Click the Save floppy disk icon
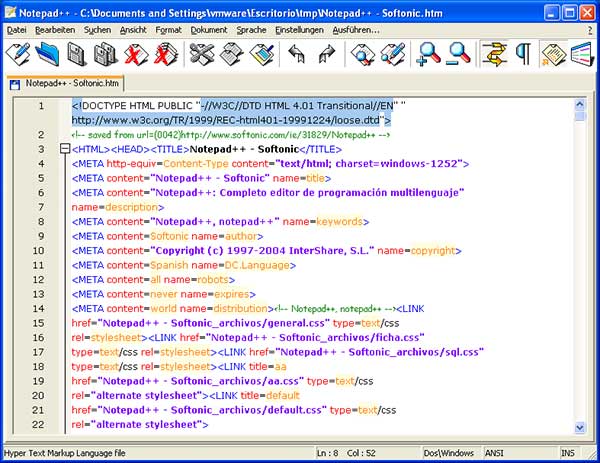The image size is (600, 463). [77, 54]
